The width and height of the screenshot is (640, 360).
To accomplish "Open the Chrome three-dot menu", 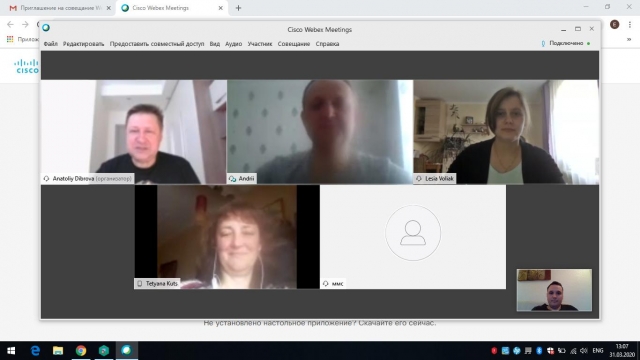I will [630, 24].
